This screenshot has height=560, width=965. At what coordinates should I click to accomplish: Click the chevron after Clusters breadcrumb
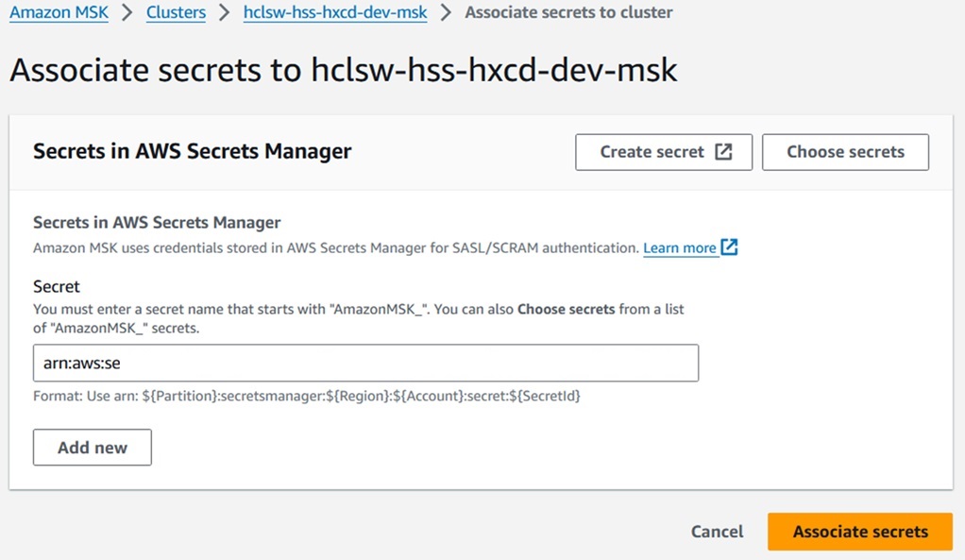224,13
